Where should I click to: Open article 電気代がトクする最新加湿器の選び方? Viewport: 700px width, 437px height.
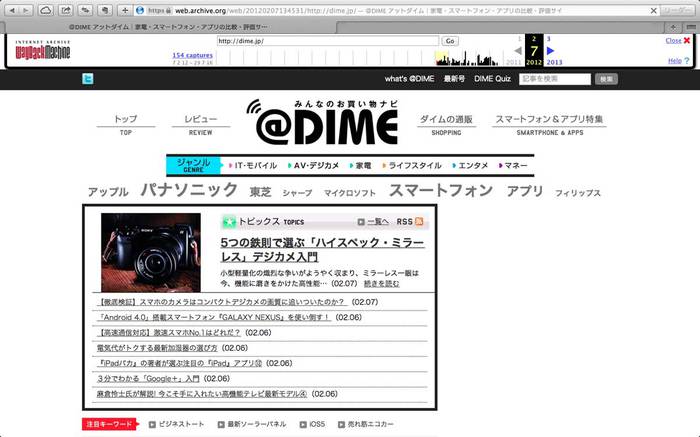[x=157, y=348]
